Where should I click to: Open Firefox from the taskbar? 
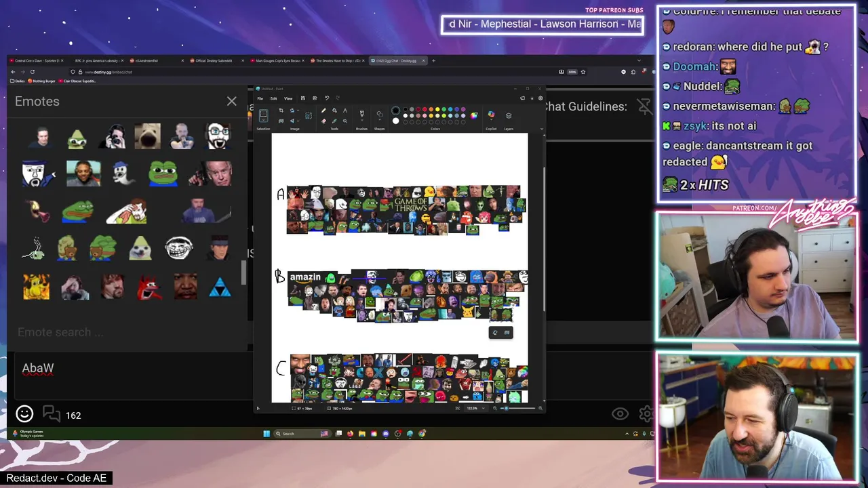pyautogui.click(x=350, y=434)
